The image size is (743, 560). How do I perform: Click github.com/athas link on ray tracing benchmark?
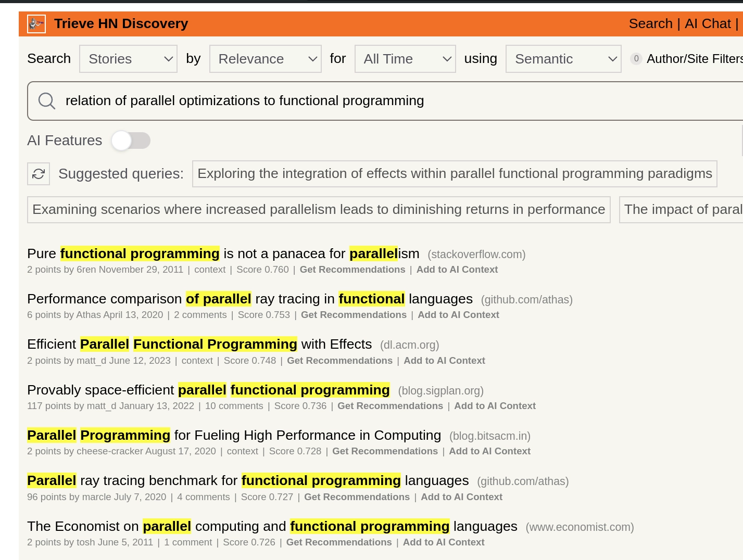[523, 481]
